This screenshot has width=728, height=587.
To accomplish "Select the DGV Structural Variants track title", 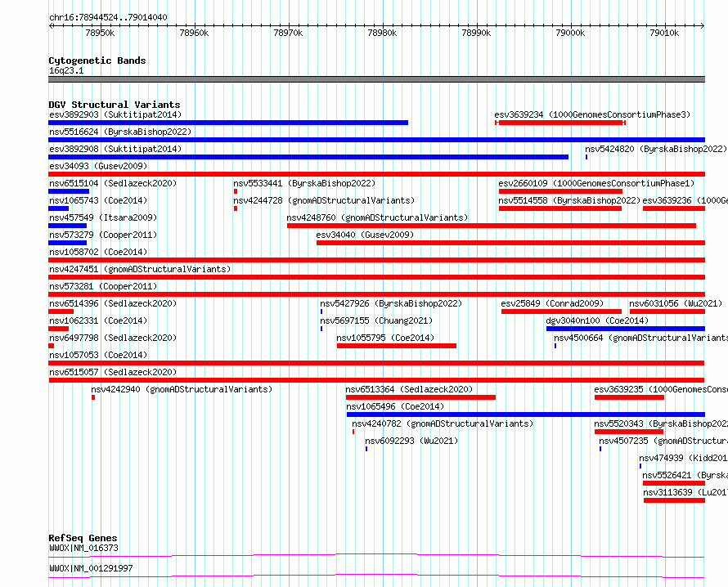I will click(115, 105).
